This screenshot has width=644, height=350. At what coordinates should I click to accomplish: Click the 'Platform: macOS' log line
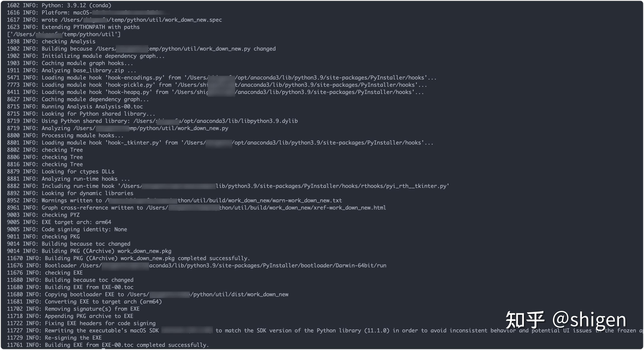(x=88, y=12)
